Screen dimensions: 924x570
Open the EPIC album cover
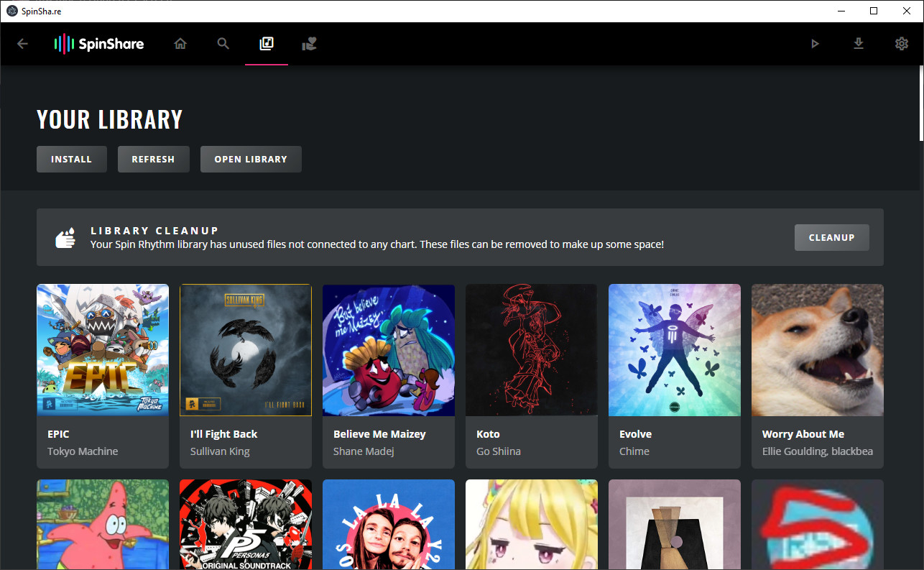tap(103, 350)
